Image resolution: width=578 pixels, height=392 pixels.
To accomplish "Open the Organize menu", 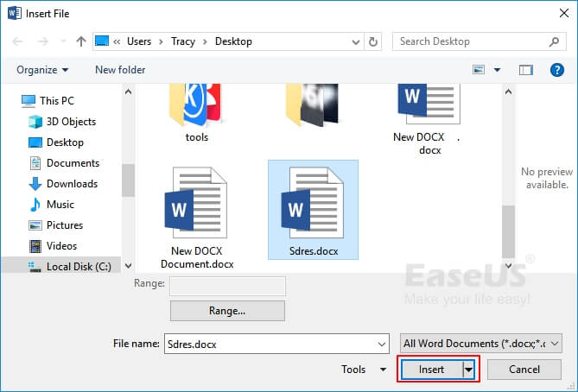I will click(x=41, y=70).
